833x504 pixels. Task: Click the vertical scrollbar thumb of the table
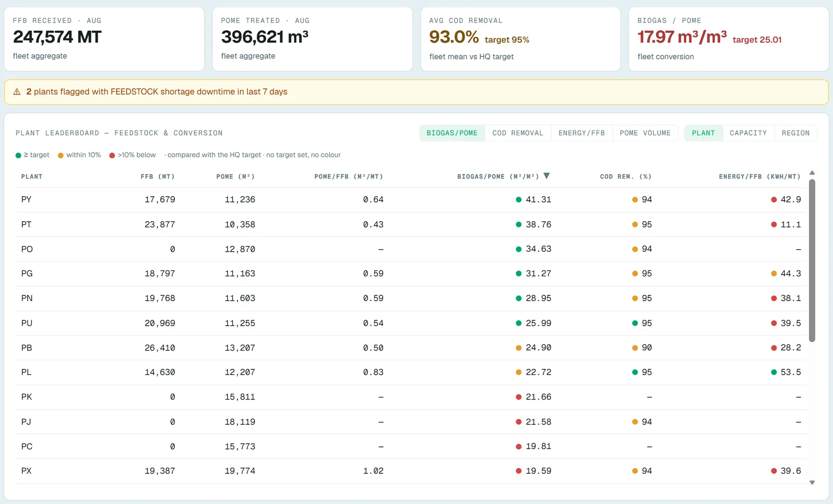(812, 260)
